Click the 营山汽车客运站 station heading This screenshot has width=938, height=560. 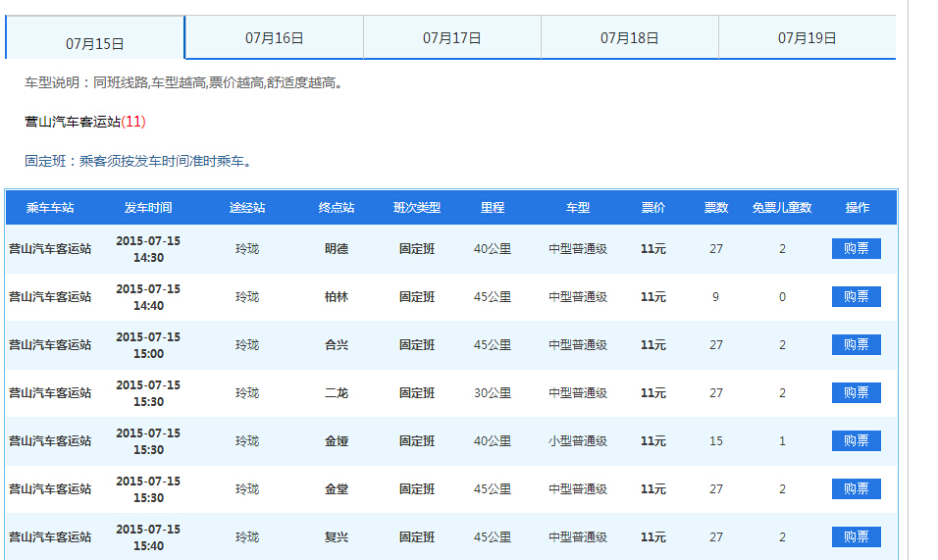[73, 122]
